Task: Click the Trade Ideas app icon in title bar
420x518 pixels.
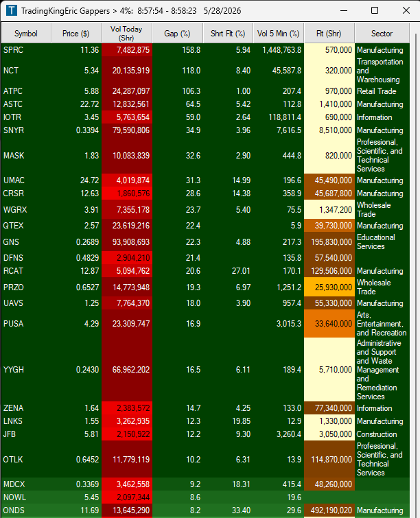Action: click(x=12, y=10)
